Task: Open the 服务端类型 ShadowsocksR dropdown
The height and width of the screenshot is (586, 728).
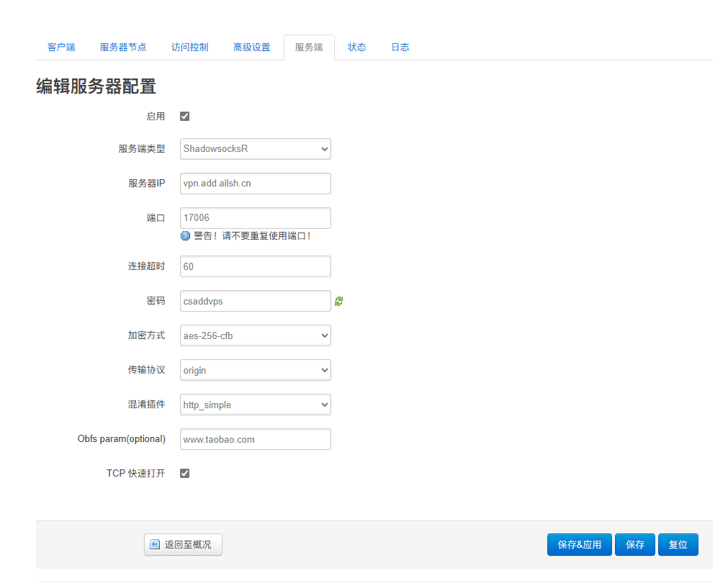Action: (x=255, y=149)
